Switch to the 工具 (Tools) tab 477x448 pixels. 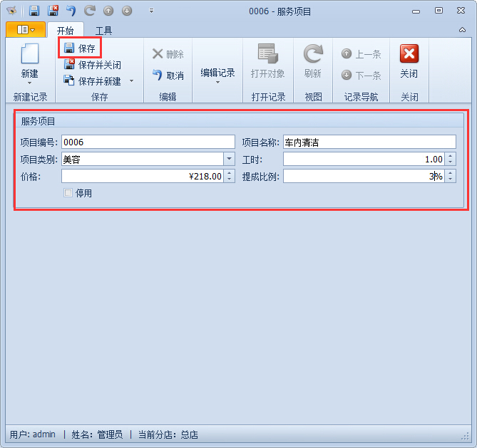click(x=103, y=31)
